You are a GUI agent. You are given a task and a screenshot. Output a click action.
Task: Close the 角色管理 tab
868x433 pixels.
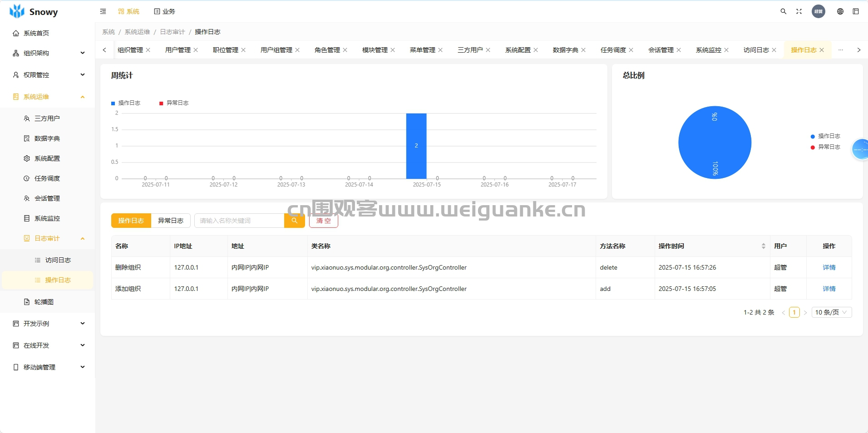click(345, 50)
